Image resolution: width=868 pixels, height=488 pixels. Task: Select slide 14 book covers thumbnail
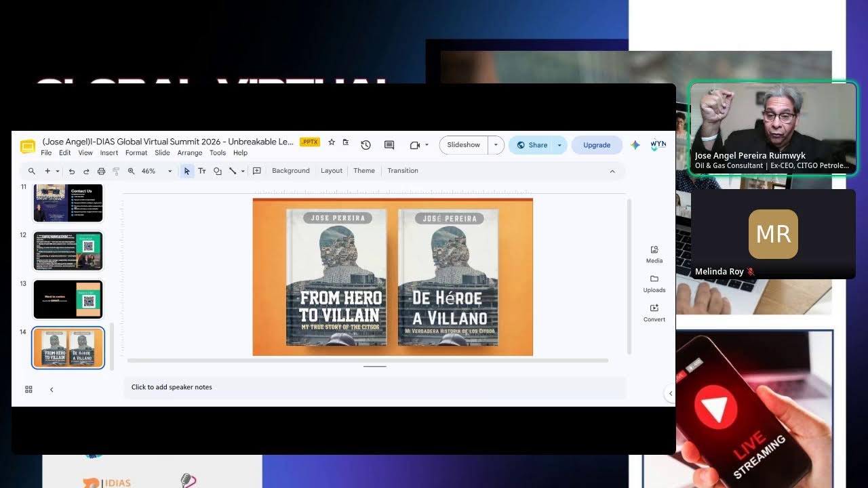[x=68, y=348]
